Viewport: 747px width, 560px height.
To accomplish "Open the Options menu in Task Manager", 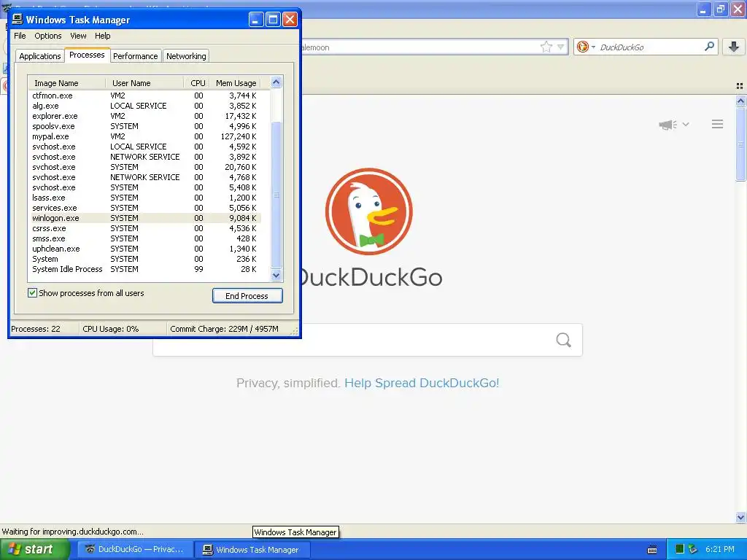I will click(x=47, y=36).
